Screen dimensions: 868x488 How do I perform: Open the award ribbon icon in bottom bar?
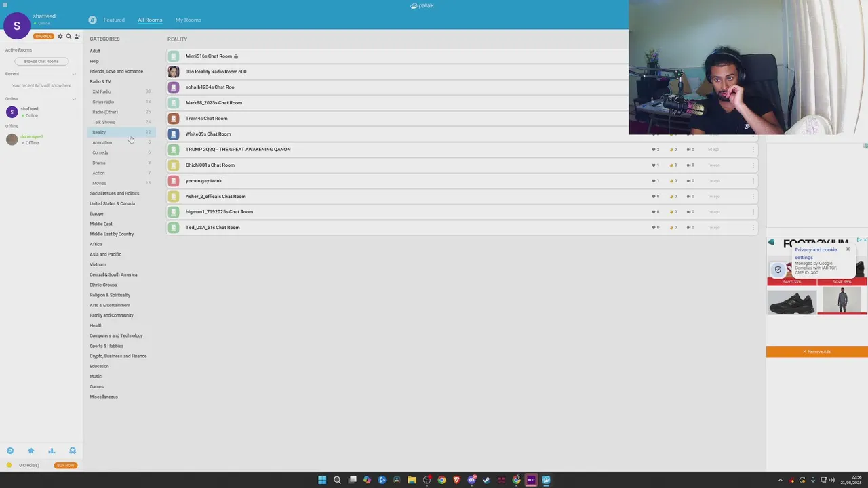click(x=73, y=451)
